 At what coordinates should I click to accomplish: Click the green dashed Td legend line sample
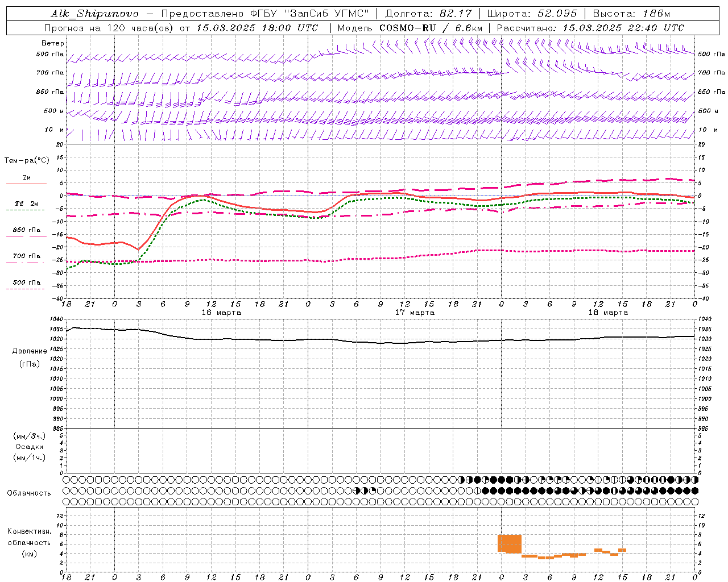click(x=26, y=210)
